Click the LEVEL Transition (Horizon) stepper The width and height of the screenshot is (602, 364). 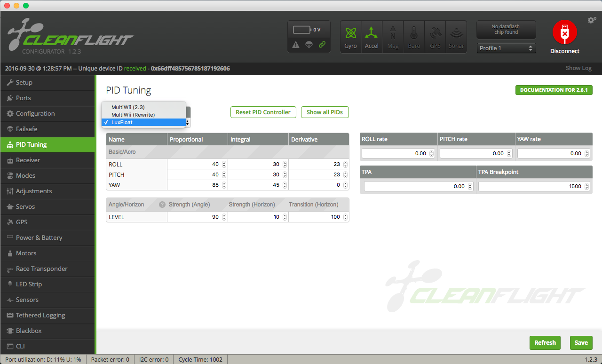(x=345, y=217)
